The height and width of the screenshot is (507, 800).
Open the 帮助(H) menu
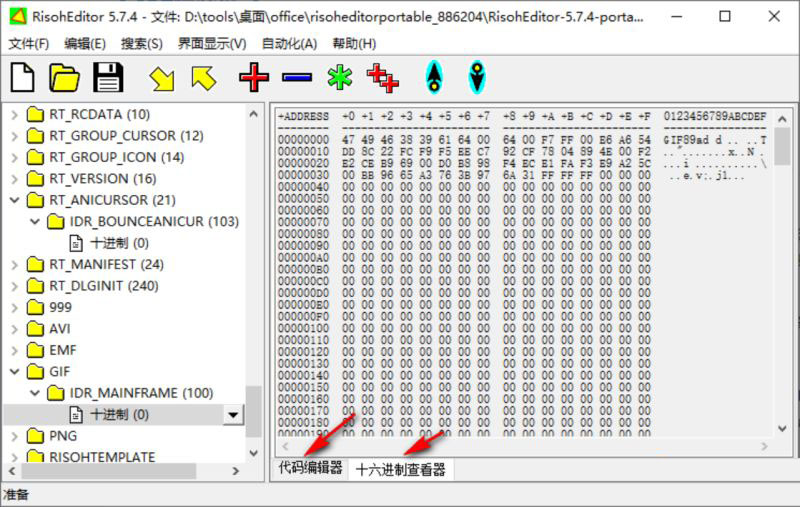(354, 44)
